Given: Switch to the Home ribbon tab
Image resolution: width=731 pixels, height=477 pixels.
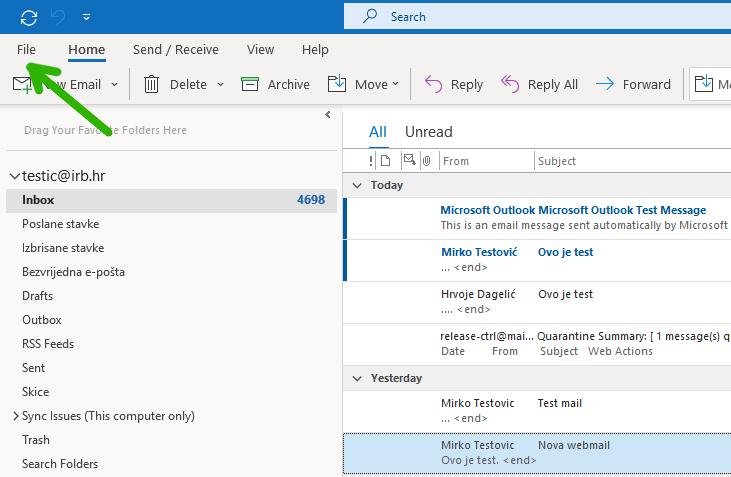Looking at the screenshot, I should [x=87, y=49].
